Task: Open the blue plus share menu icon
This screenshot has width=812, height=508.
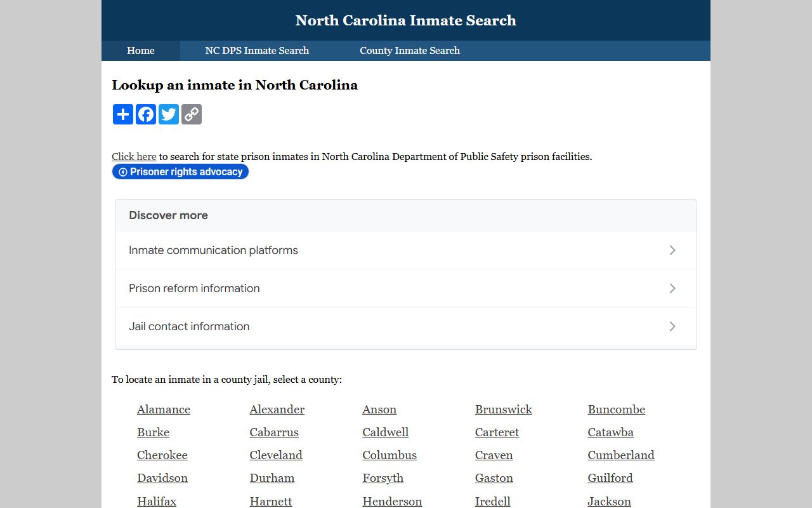Action: tap(123, 114)
